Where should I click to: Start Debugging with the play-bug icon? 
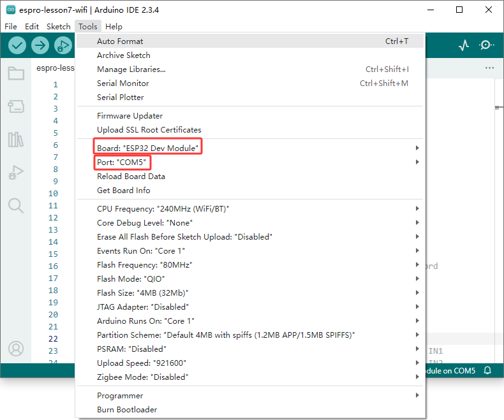point(63,45)
